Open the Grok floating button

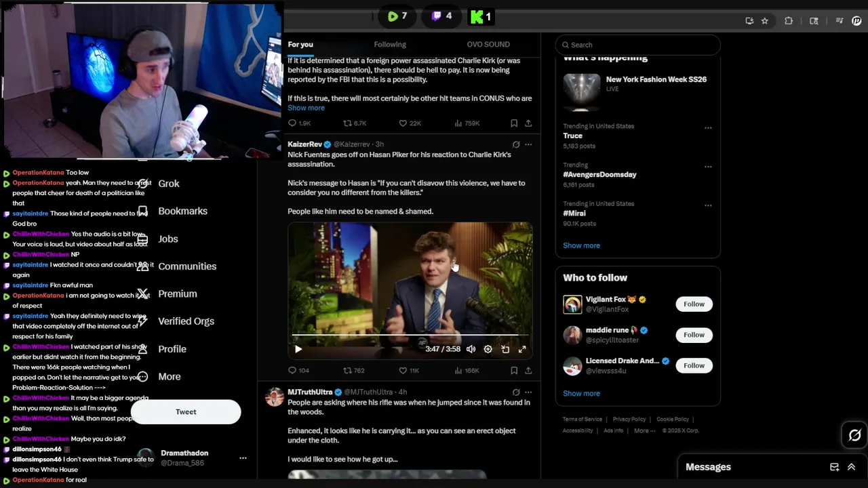854,436
